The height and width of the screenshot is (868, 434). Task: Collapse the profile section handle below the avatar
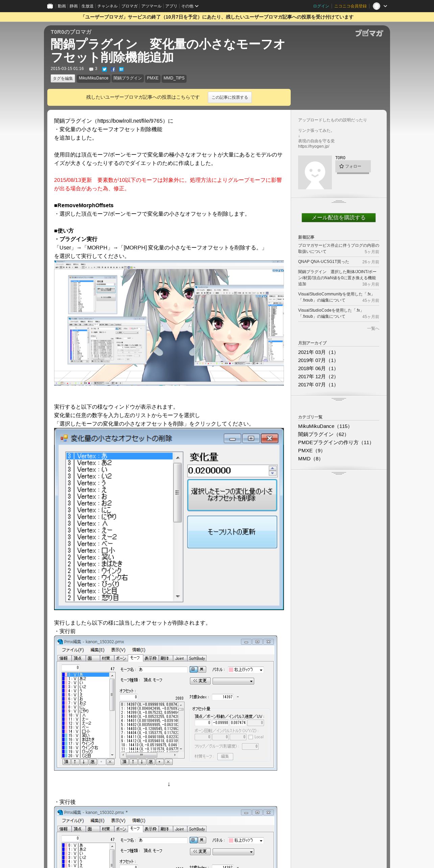pos(339,201)
